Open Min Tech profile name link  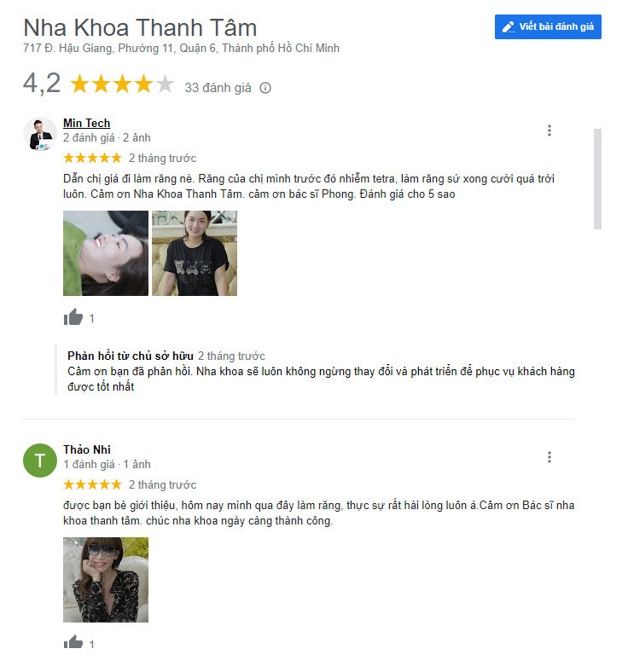(86, 123)
